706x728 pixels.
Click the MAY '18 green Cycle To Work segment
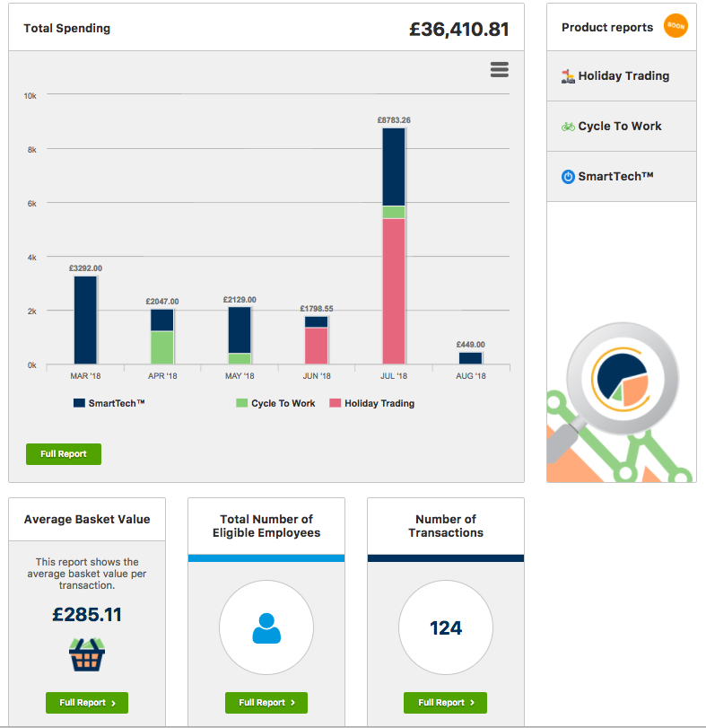point(240,358)
